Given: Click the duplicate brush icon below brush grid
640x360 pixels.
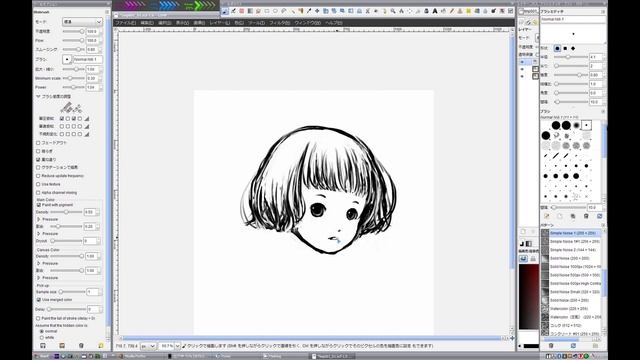Looking at the screenshot, I should tap(573, 216).
